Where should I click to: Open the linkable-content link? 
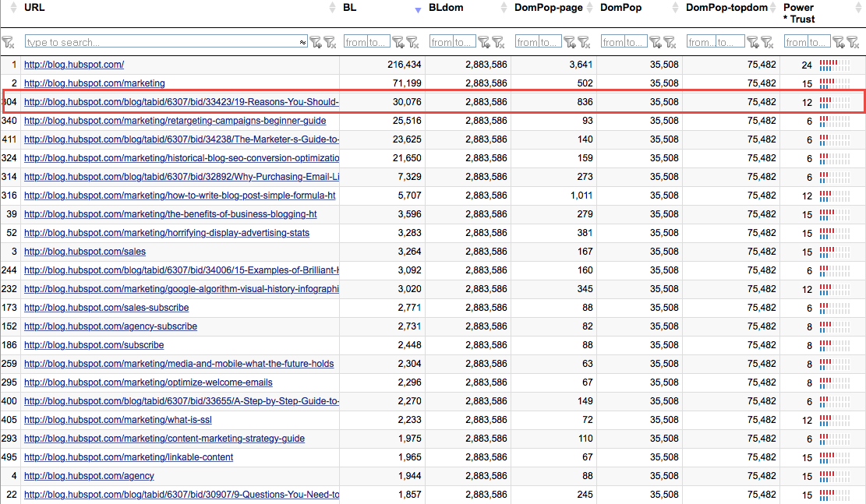click(129, 457)
